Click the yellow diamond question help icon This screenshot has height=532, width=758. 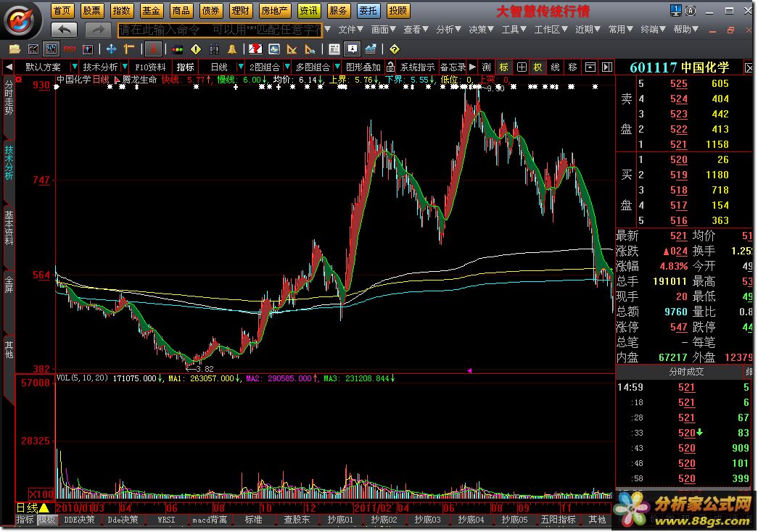[395, 49]
